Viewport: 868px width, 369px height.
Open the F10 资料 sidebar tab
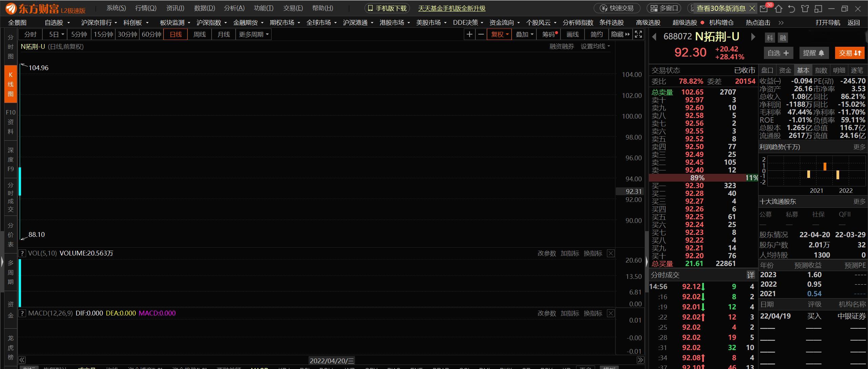click(11, 122)
